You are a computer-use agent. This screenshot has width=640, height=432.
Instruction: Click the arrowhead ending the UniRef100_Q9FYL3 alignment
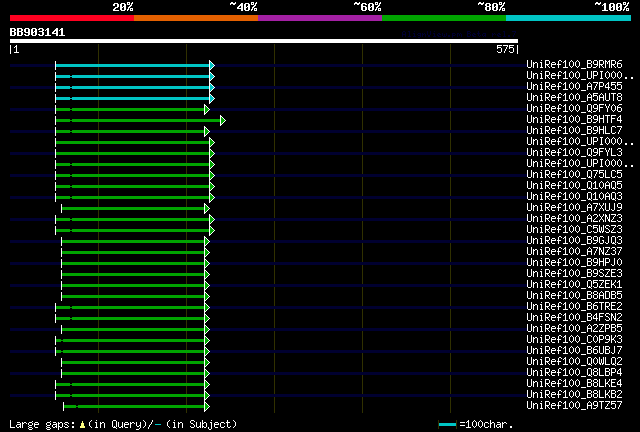(212, 154)
